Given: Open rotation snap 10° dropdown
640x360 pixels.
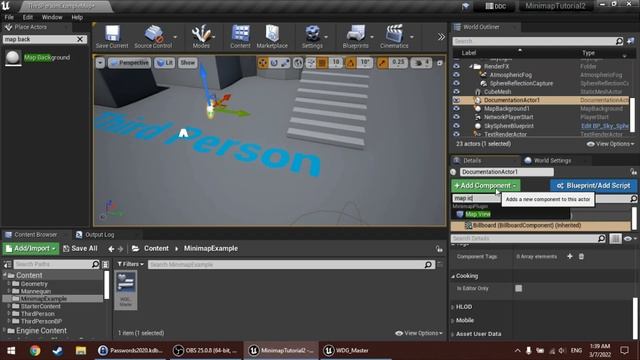Looking at the screenshot, I should (x=364, y=62).
